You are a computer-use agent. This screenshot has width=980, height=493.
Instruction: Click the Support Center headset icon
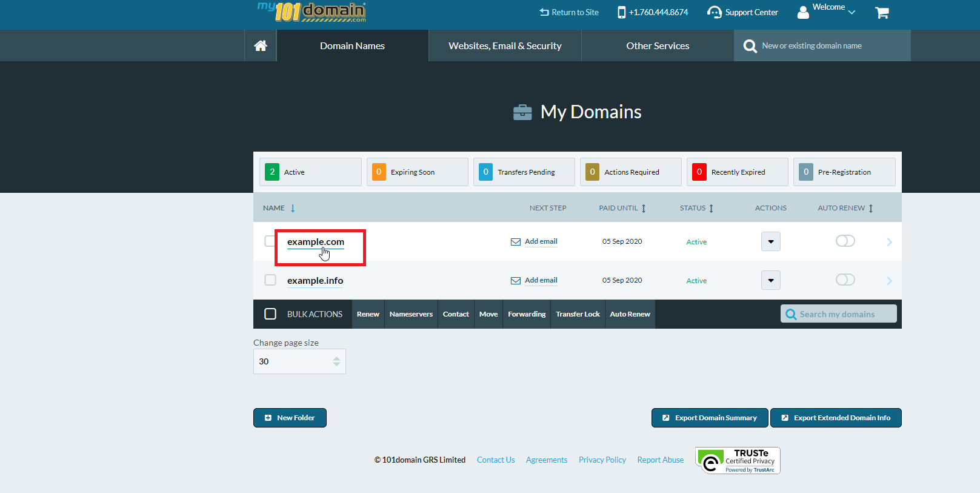click(x=715, y=12)
